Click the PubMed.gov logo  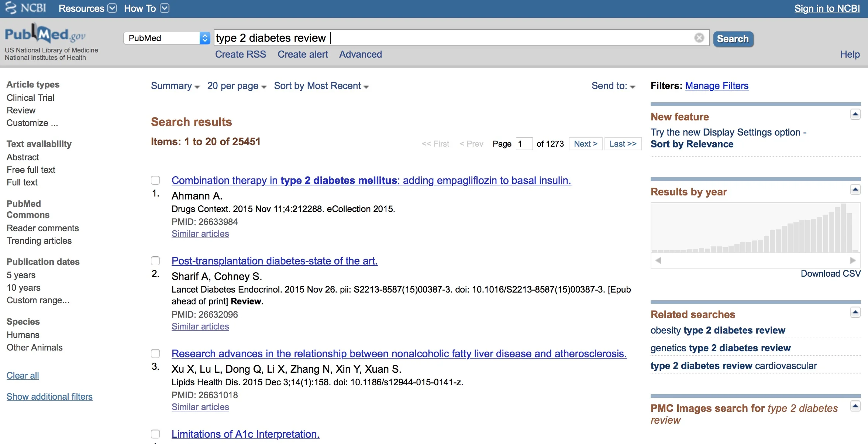point(45,35)
